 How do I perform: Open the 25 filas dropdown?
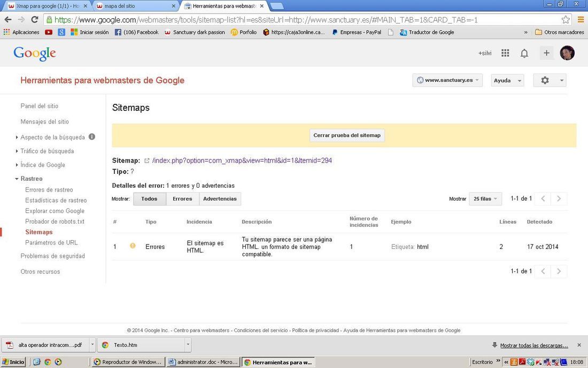point(485,199)
